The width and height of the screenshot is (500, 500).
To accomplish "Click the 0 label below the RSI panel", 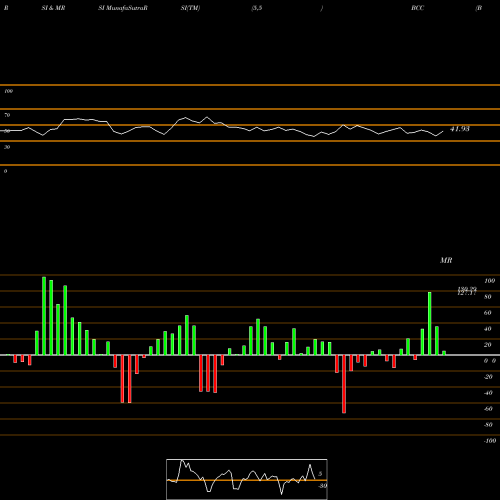I will point(5,171).
